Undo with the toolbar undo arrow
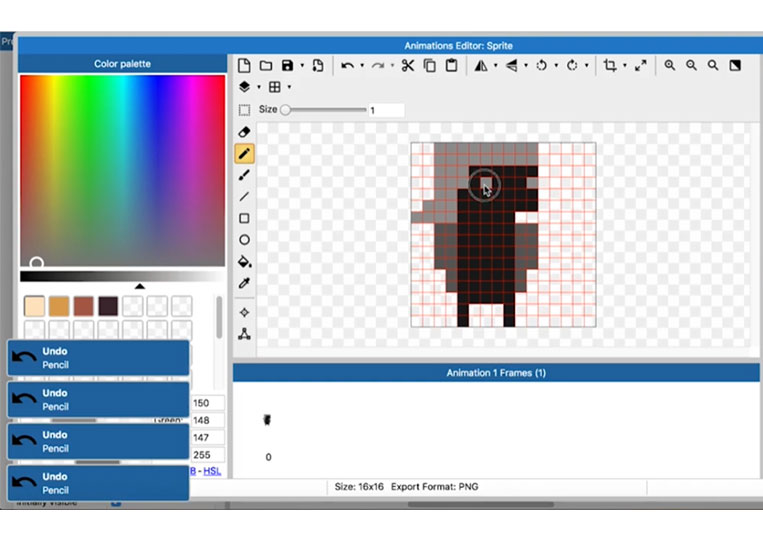The image size is (763, 541). pos(347,65)
